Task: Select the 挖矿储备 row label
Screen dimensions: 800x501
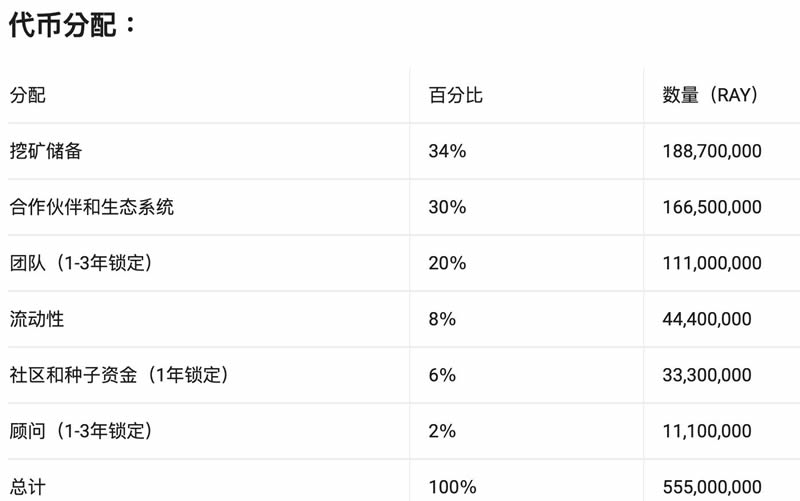Action: [x=46, y=152]
